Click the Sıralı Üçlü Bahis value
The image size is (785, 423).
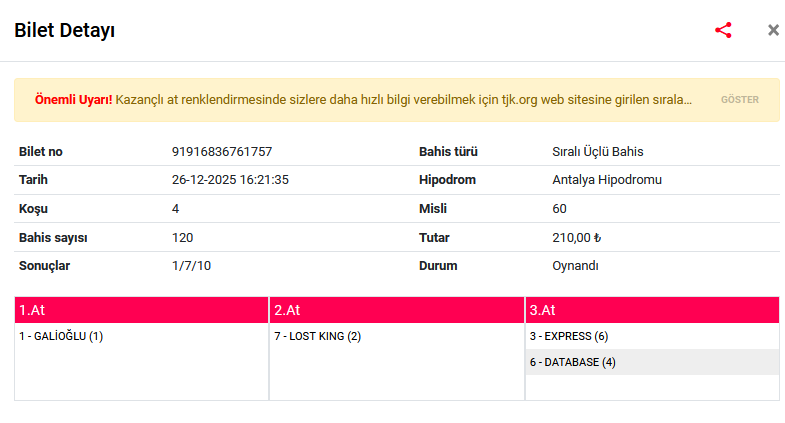click(598, 152)
